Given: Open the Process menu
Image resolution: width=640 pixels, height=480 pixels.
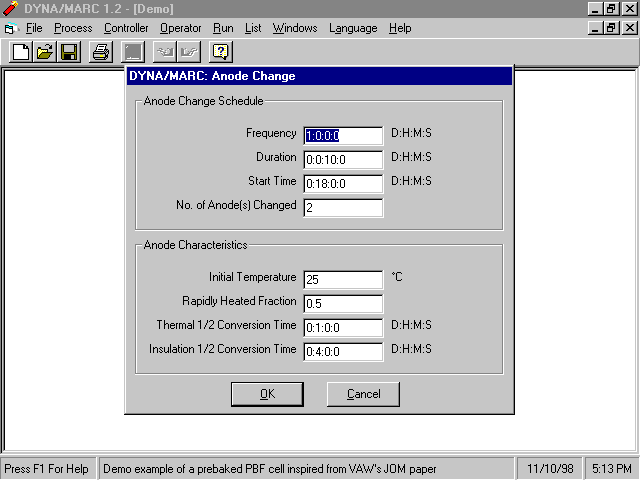Looking at the screenshot, I should pyautogui.click(x=73, y=28).
